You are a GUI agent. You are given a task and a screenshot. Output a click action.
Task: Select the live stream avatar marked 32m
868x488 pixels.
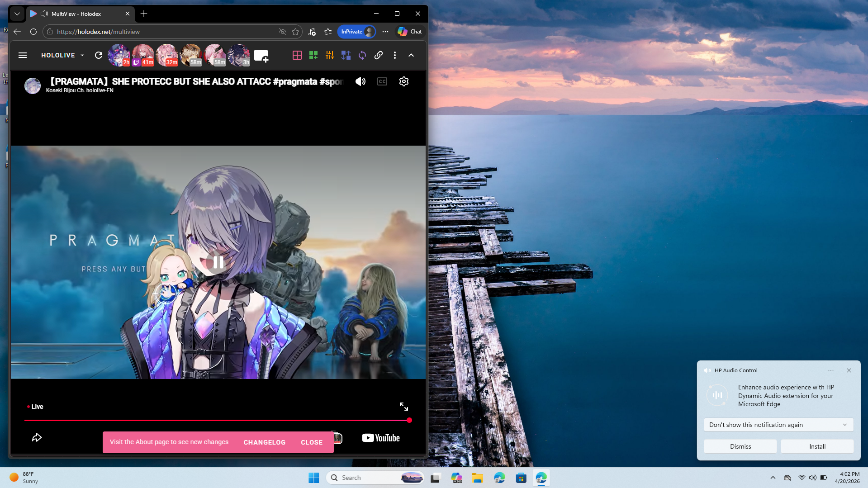click(x=167, y=55)
